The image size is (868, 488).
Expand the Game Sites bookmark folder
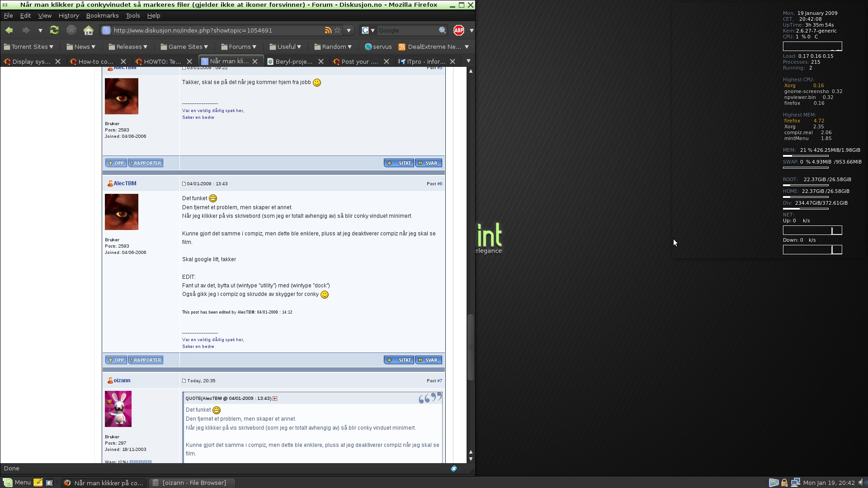pyautogui.click(x=184, y=47)
